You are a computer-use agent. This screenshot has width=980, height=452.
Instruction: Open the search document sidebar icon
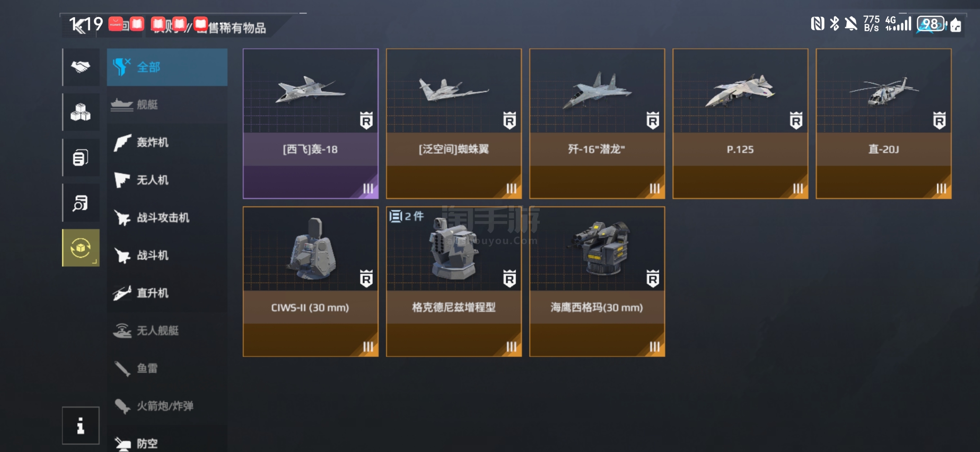pos(81,203)
